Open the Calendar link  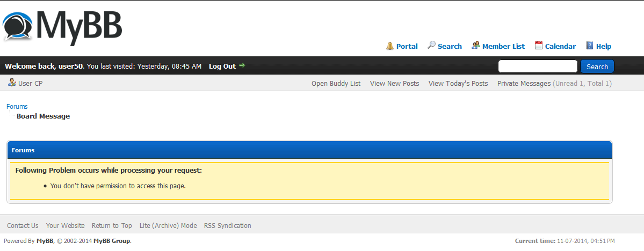click(x=560, y=46)
